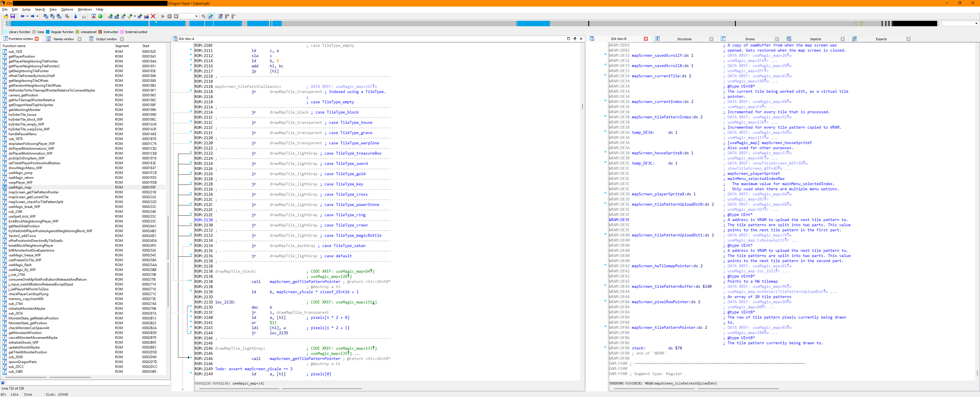The width and height of the screenshot is (980, 397).
Task: Open the Options menu
Action: click(x=67, y=9)
